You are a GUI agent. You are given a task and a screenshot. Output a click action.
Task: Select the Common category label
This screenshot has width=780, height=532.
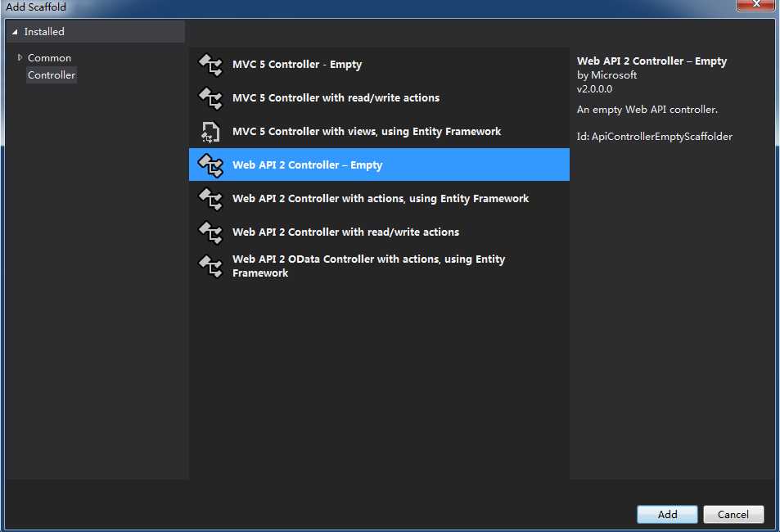[x=49, y=58]
